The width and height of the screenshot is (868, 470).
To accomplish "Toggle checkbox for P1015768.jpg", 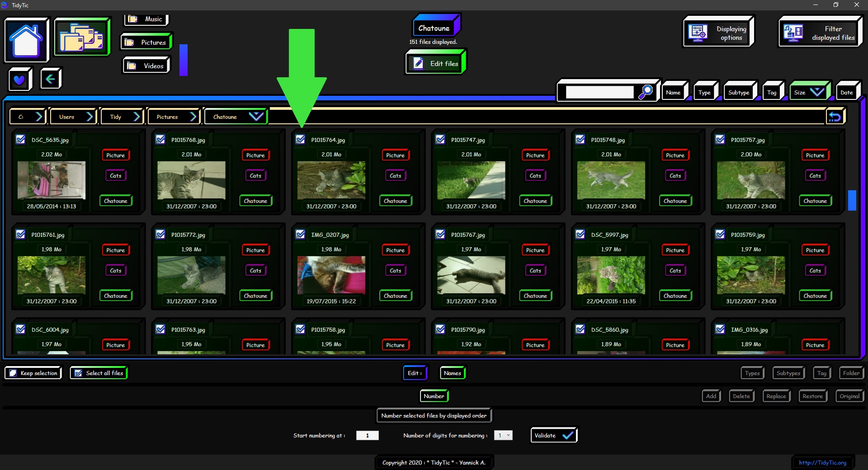I will (x=160, y=140).
